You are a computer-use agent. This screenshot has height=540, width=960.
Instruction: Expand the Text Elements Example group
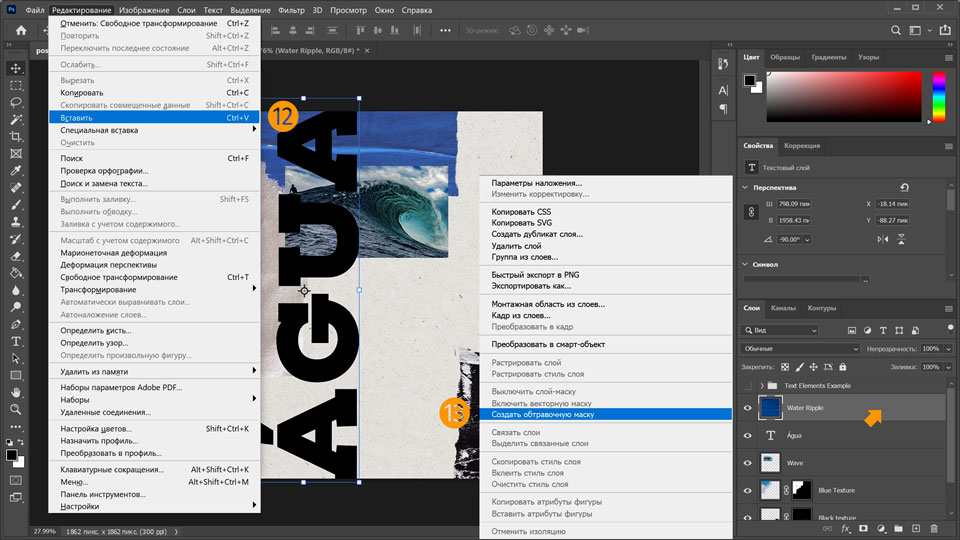762,385
